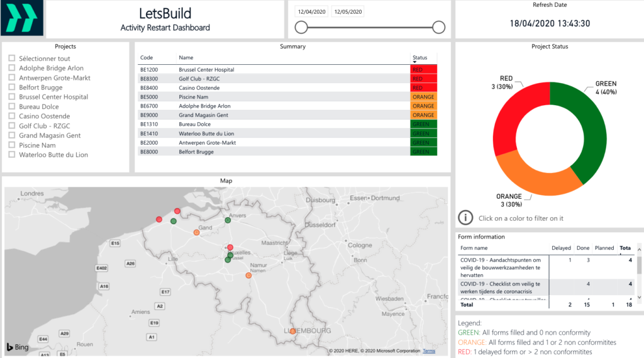Click the orange map marker near Namur

248,276
